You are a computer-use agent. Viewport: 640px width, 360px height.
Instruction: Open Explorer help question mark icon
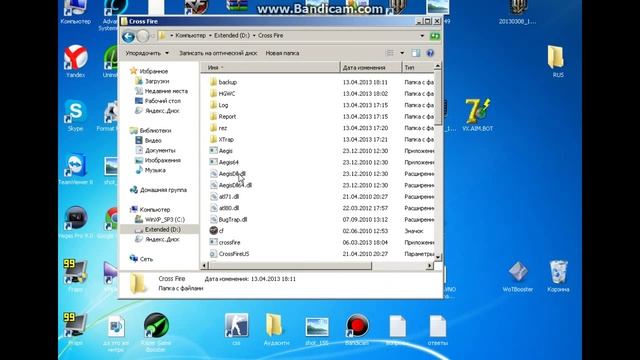[x=430, y=53]
